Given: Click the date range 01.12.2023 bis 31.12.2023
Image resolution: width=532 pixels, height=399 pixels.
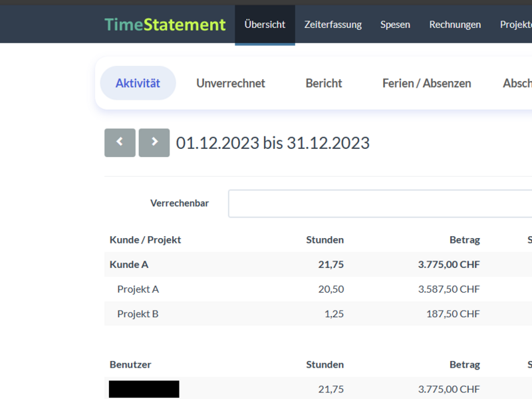Looking at the screenshot, I should 273,143.
